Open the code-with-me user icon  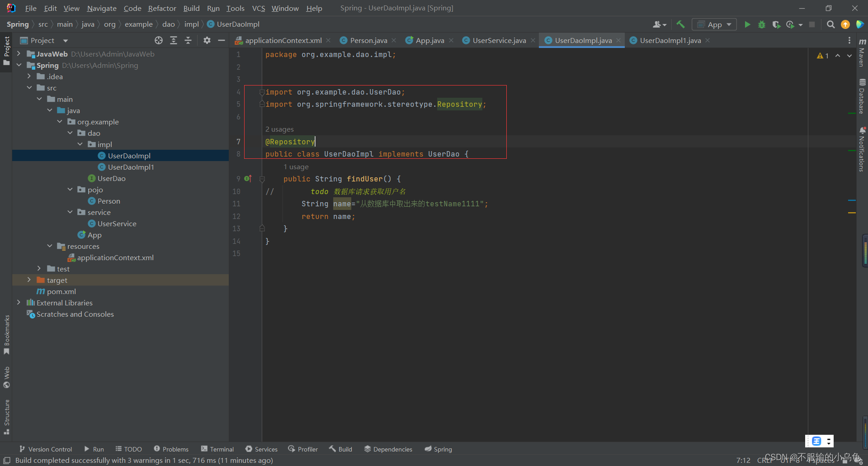coord(659,24)
